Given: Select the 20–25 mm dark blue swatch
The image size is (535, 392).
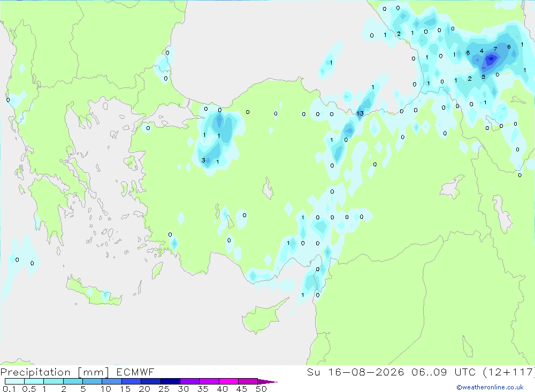Looking at the screenshot, I should (x=150, y=381).
